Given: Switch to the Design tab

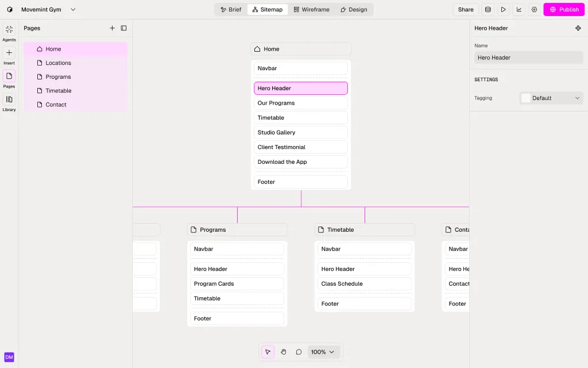Looking at the screenshot, I should click(354, 9).
